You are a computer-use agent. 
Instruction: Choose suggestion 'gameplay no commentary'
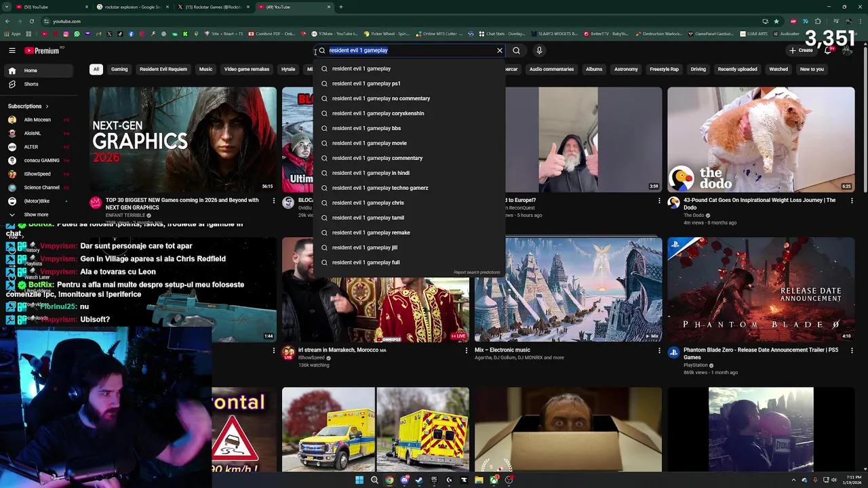tap(410, 98)
